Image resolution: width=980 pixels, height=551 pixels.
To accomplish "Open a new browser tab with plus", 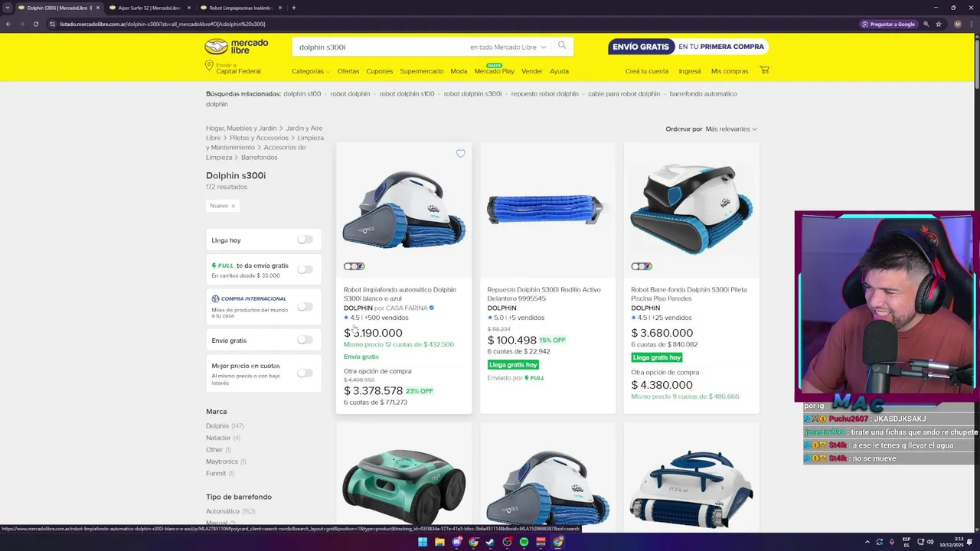I will pos(294,8).
